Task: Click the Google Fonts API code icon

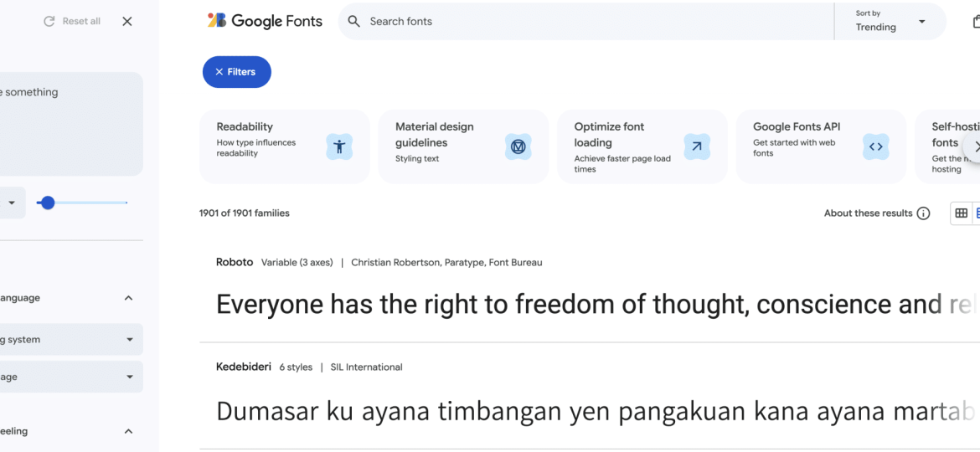Action: point(876,146)
